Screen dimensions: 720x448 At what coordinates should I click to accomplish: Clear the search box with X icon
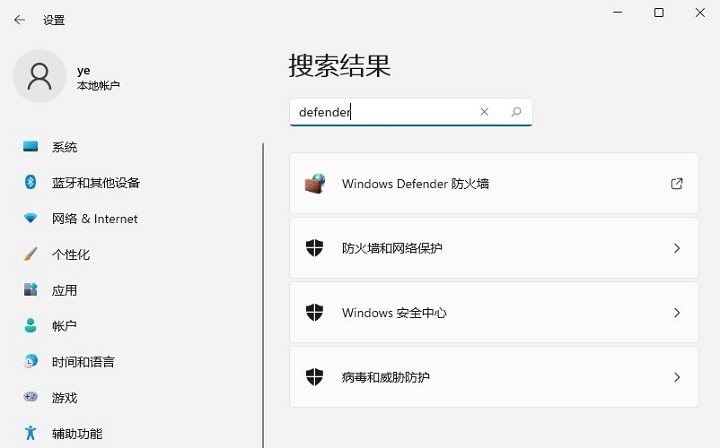tap(484, 112)
